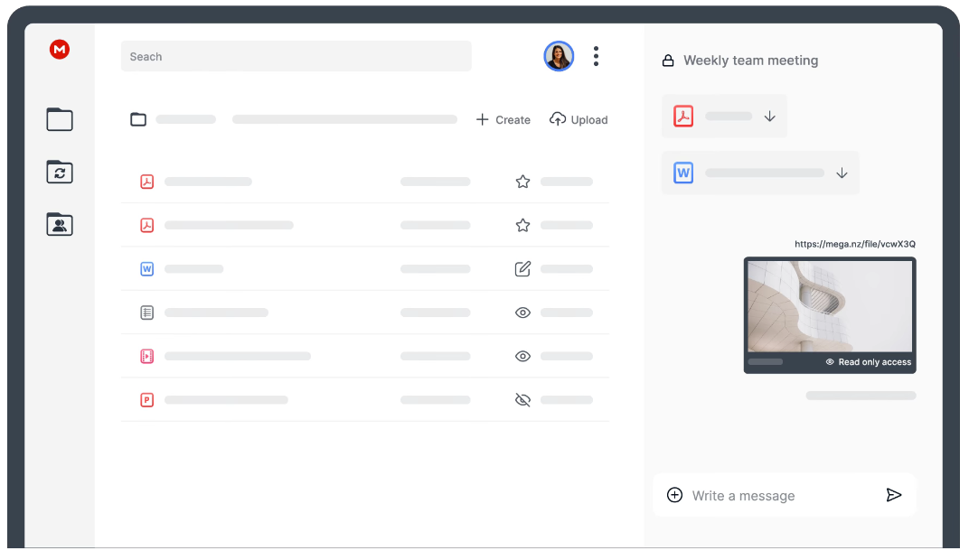
Task: Open the sync folder icon in sidebar
Action: tap(60, 172)
